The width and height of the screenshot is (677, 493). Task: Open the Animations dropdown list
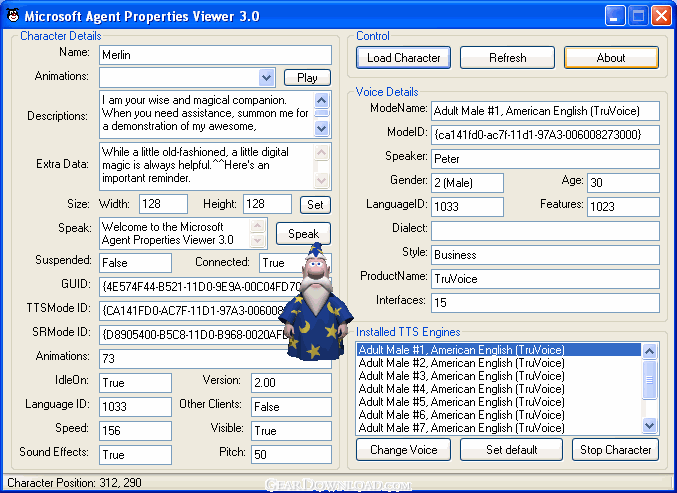(x=266, y=78)
